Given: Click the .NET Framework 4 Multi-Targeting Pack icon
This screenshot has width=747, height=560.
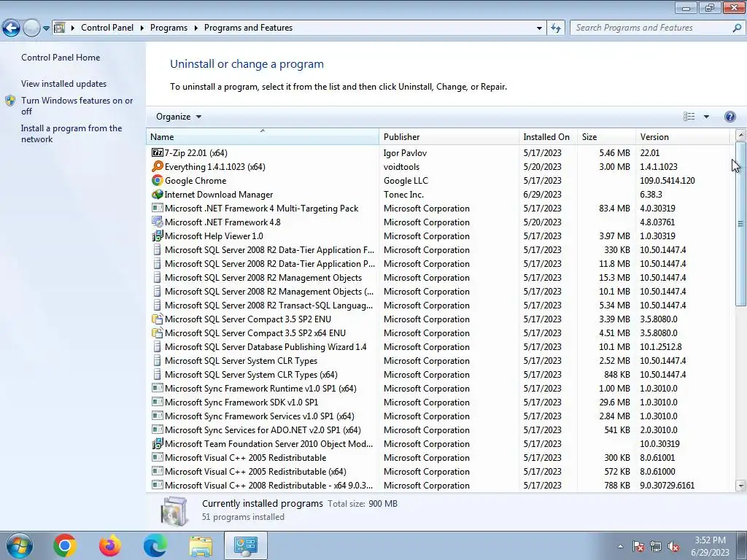Looking at the screenshot, I should coord(158,208).
